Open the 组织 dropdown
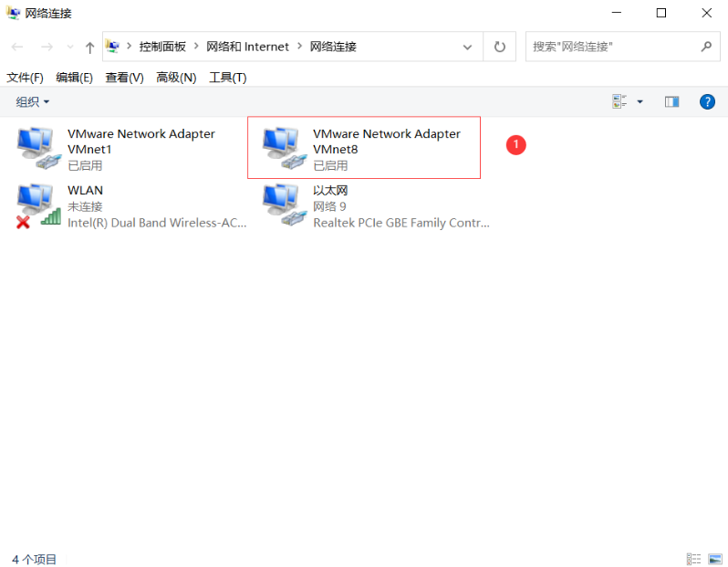Viewport: 728px width, 567px height. coord(33,101)
